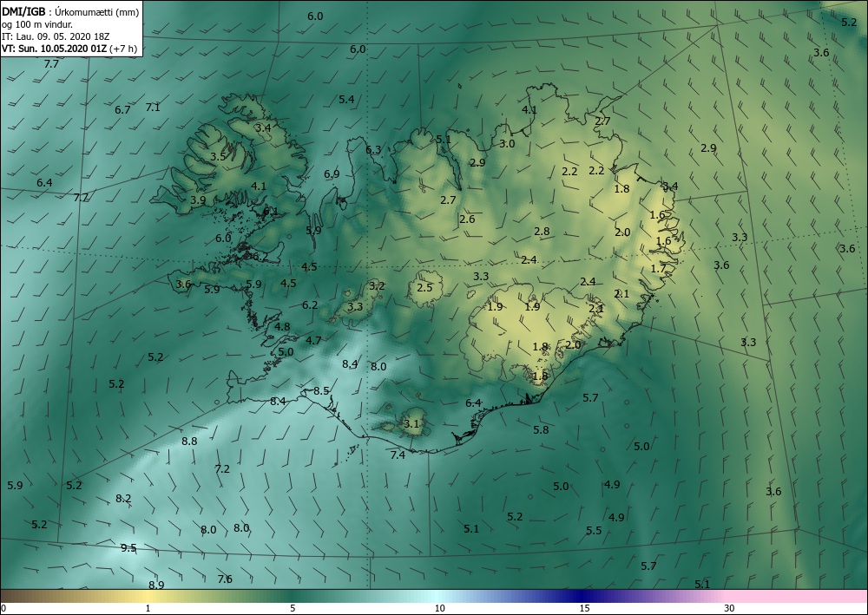Screen dimensions: 868x615
Task: Click the map value '2.6'
Action: tap(467, 219)
